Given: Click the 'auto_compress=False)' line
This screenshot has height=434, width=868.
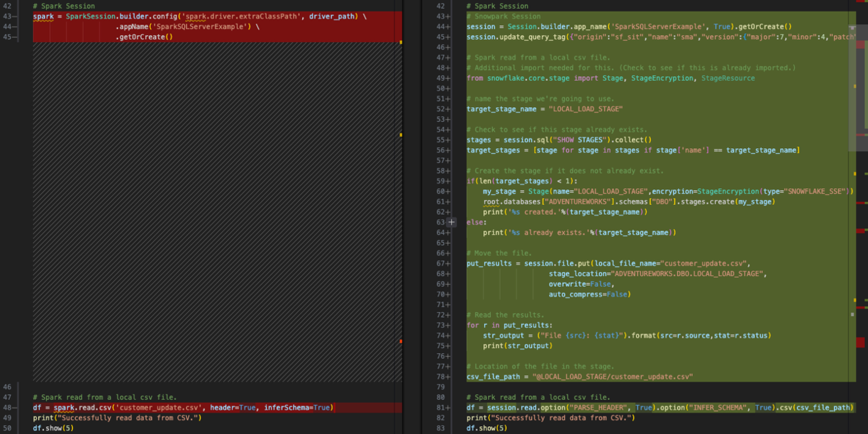Looking at the screenshot, I should coord(589,294).
